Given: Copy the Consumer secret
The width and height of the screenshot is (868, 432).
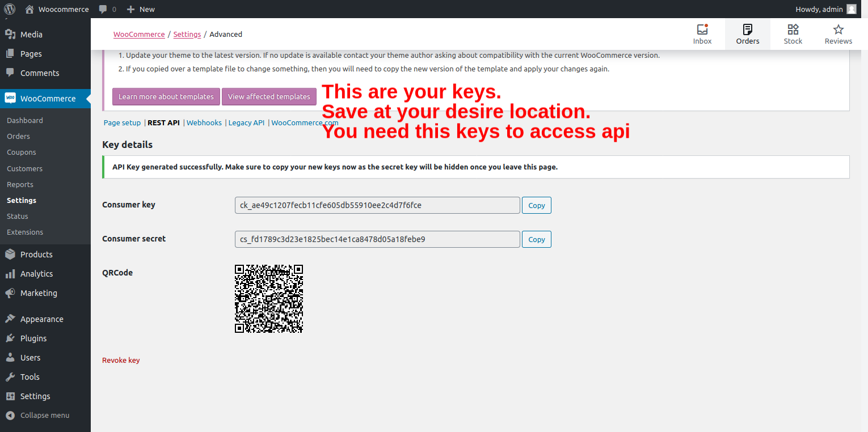Looking at the screenshot, I should pyautogui.click(x=537, y=239).
